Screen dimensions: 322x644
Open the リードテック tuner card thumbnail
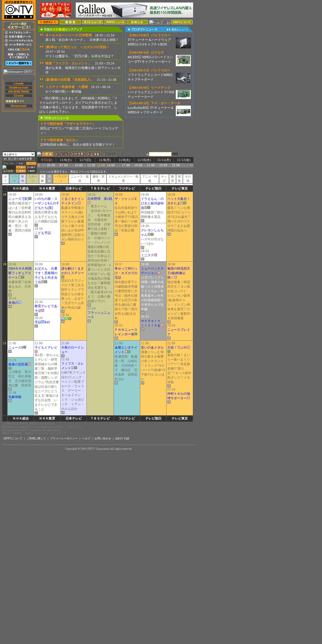point(183,95)
